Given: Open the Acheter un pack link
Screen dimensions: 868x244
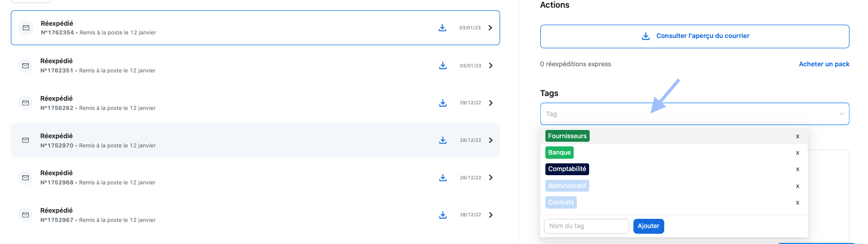Looking at the screenshot, I should (824, 64).
